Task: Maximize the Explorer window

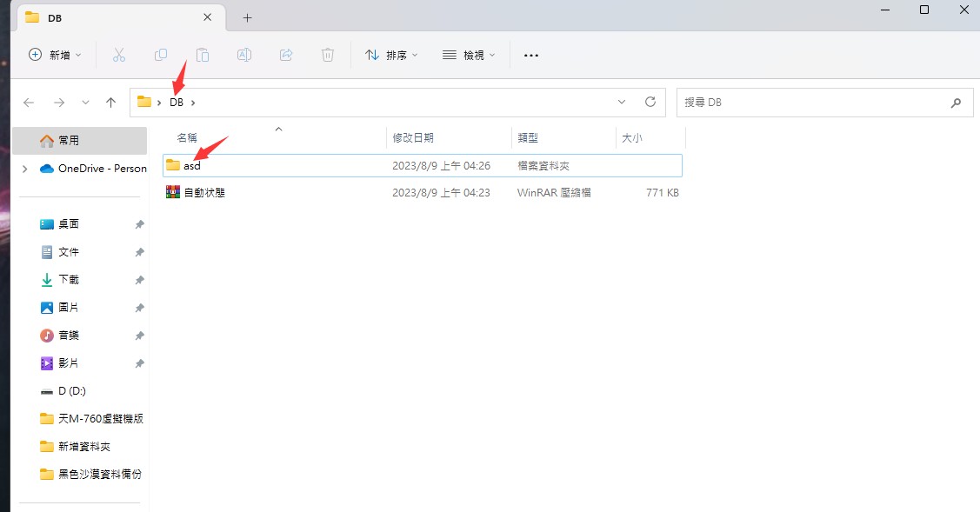Action: [x=924, y=10]
